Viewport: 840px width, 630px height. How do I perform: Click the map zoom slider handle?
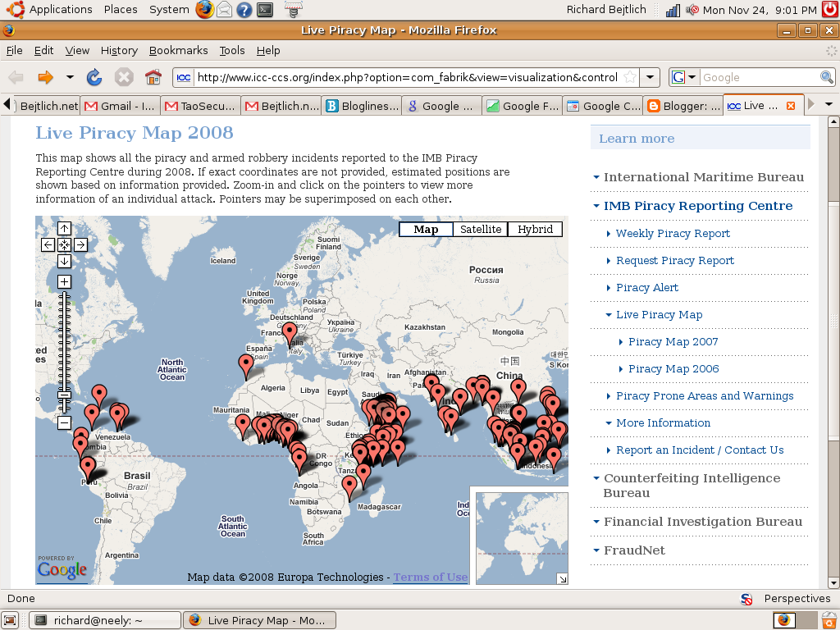[64, 395]
